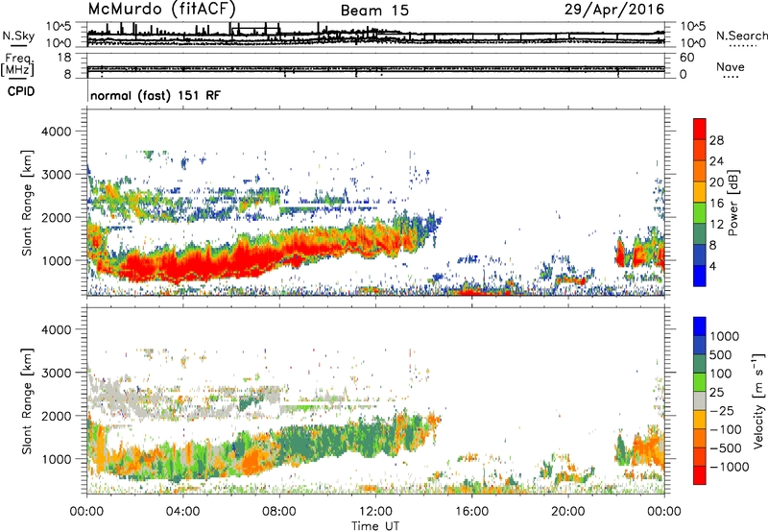
Task: Click the '20' power colorbar tick label
Action: tap(716, 182)
